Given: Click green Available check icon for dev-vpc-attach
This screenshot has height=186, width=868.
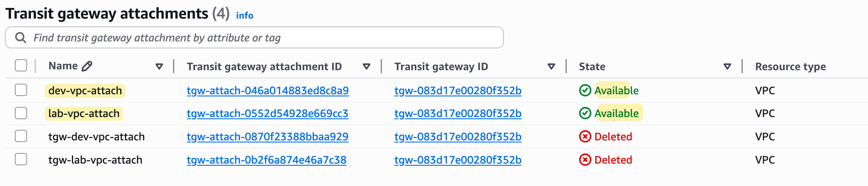Looking at the screenshot, I should coord(585,90).
